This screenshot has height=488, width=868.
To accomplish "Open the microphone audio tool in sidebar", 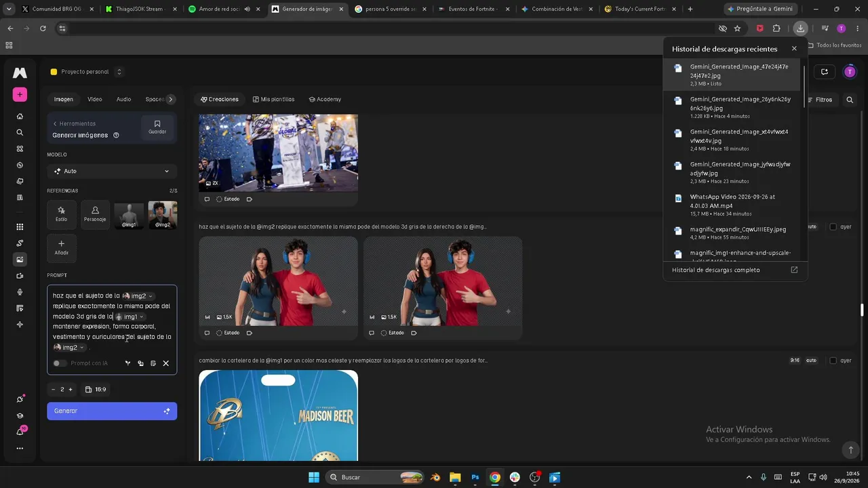I will point(20,292).
